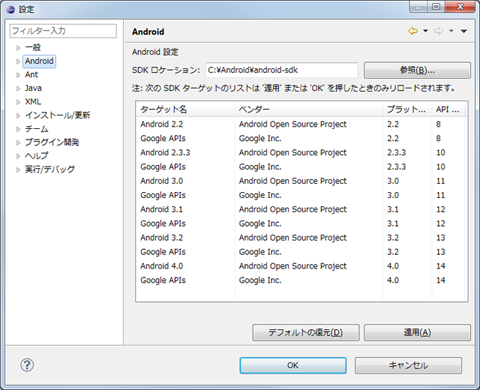Select Google APIs row with platform 3.2
The image size is (480, 390).
pos(301,252)
